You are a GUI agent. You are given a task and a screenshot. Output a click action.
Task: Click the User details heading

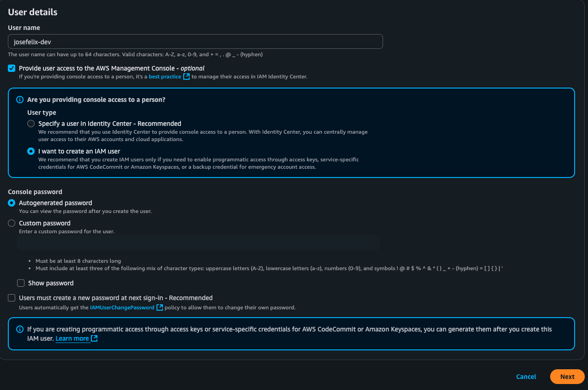tap(33, 12)
